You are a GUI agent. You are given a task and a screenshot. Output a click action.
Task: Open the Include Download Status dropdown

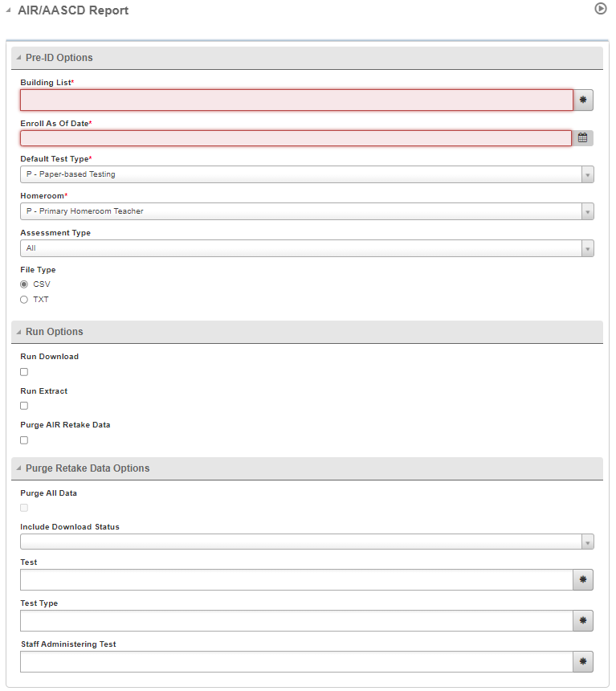tap(588, 542)
